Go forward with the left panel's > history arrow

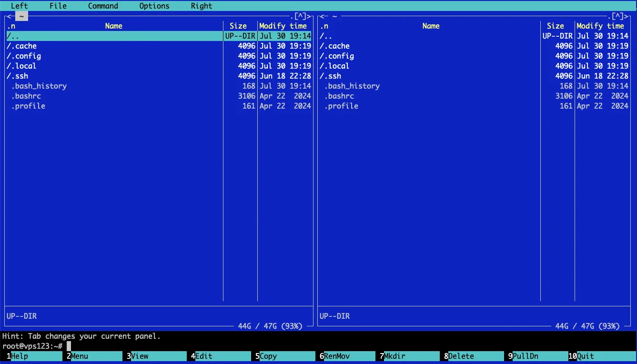pyautogui.click(x=309, y=16)
